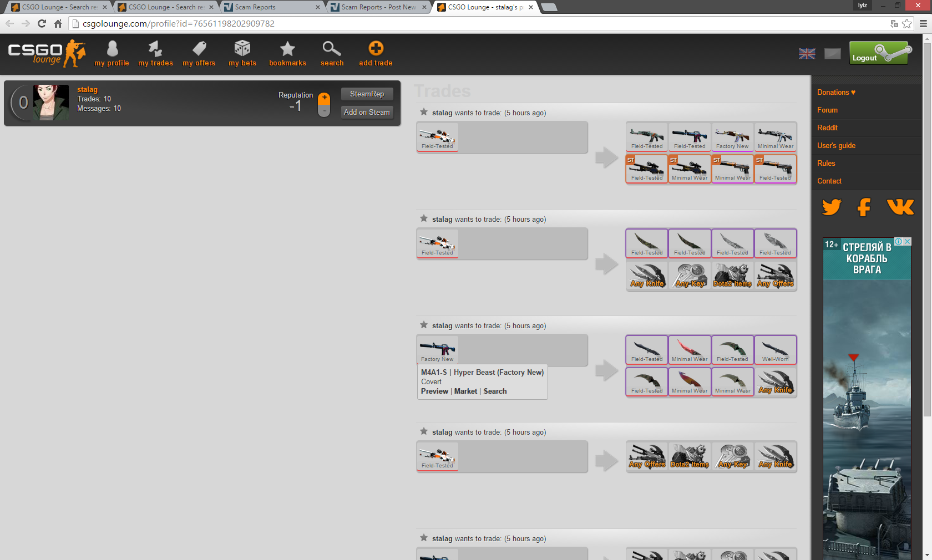Viewport: 932px width, 560px height.
Task: Open Forum in sidebar
Action: click(x=827, y=110)
